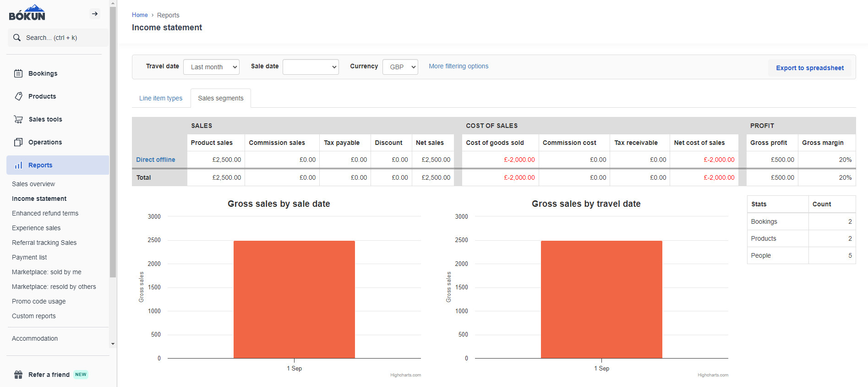Viewport: 868px width, 387px height.
Task: Open More filtering options link
Action: [x=459, y=66]
